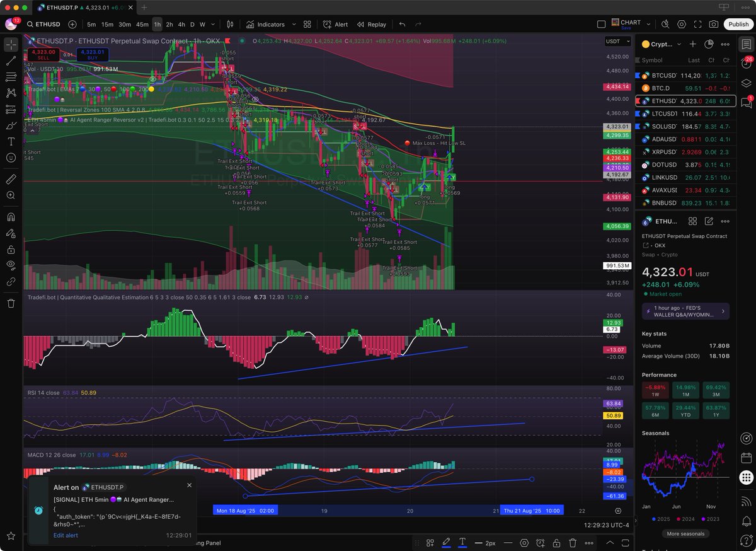756x551 pixels.
Task: Click the Edit alert link in the popup
Action: [x=66, y=535]
